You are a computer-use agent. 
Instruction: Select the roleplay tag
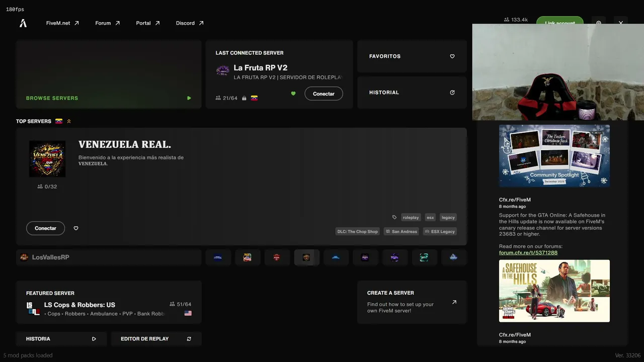[411, 217]
